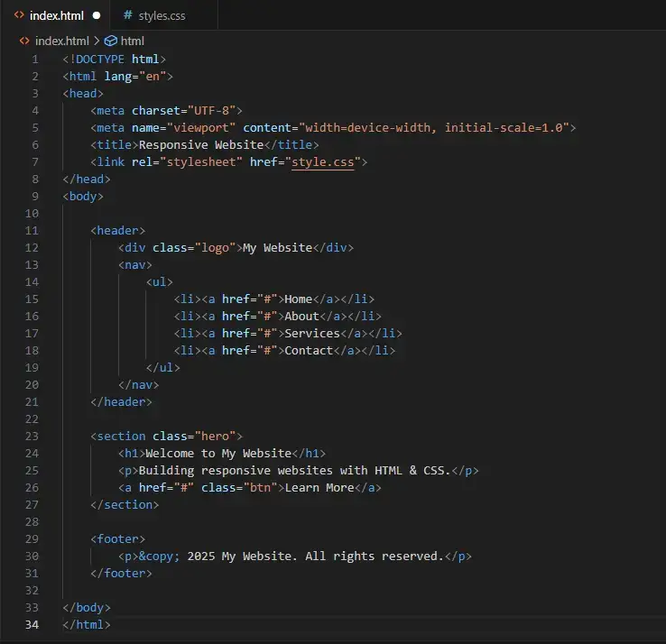Click the HTML file icon on index.html tab

[19, 15]
